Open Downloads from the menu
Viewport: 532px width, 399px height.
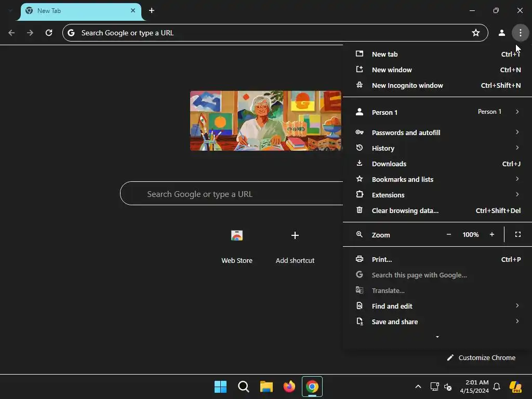pyautogui.click(x=437, y=164)
